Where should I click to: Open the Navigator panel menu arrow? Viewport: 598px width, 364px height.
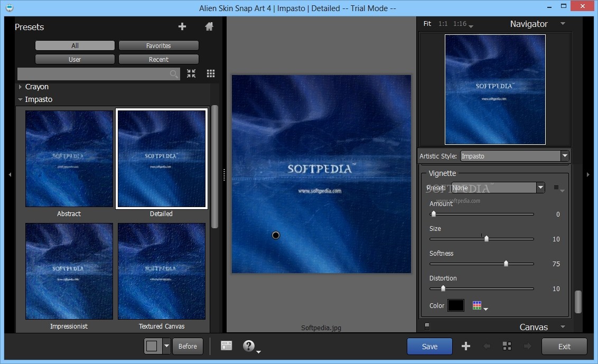point(563,24)
